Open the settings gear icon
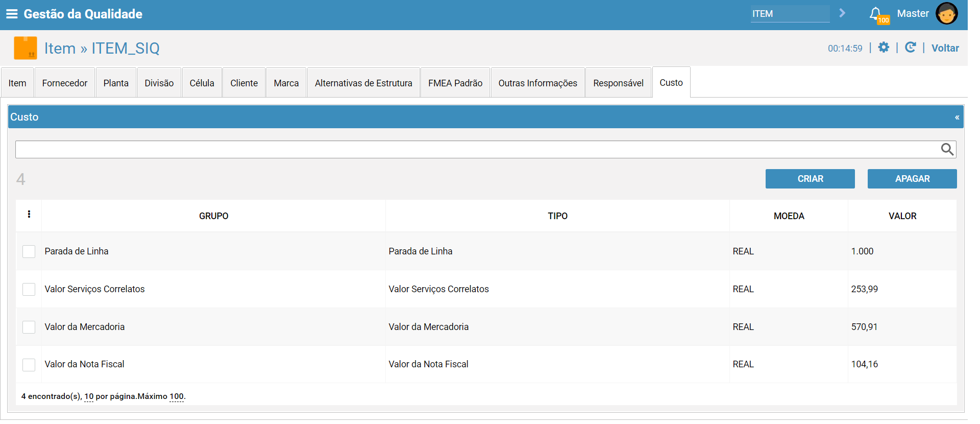 tap(884, 48)
